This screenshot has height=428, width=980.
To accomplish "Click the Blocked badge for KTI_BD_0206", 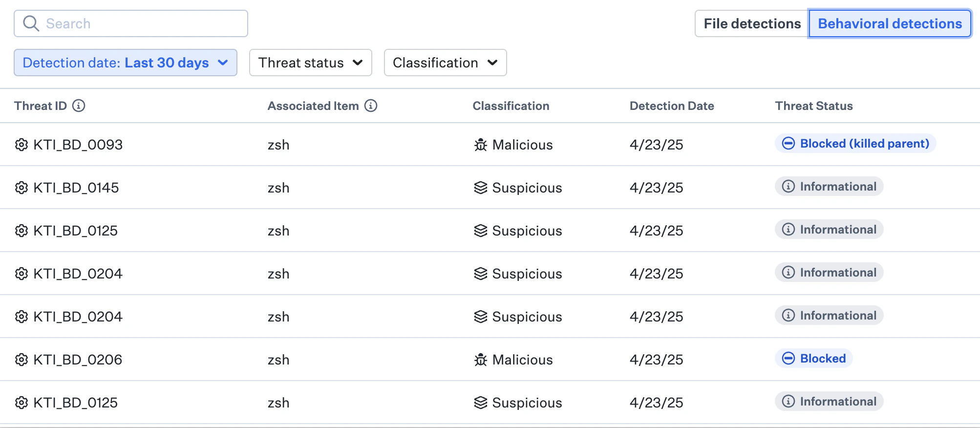I will 814,358.
